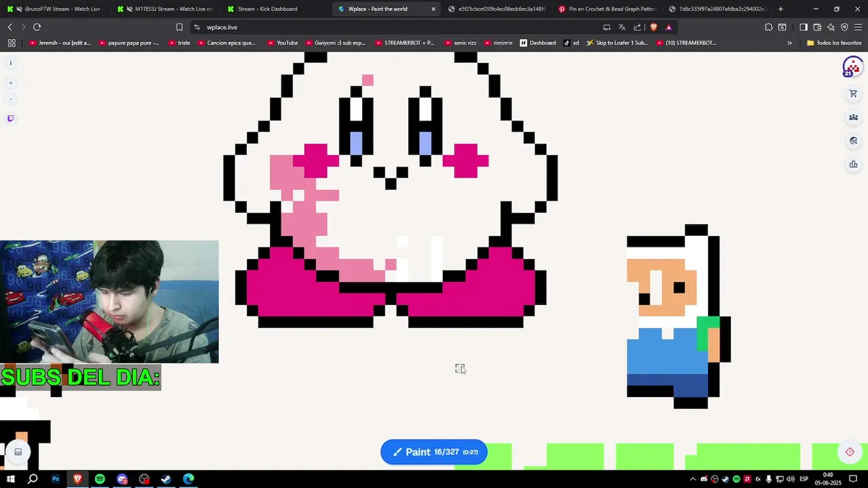The height and width of the screenshot is (488, 868).
Task: Open Brave Wallet icon
Action: [817, 27]
